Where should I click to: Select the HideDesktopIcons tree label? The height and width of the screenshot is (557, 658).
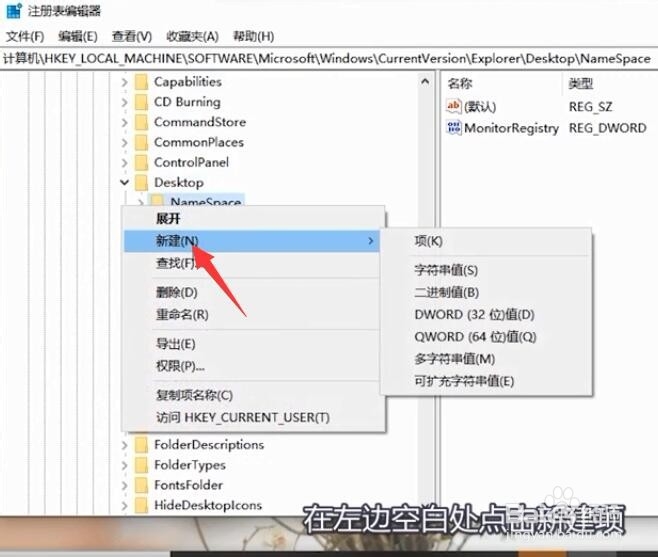[208, 505]
